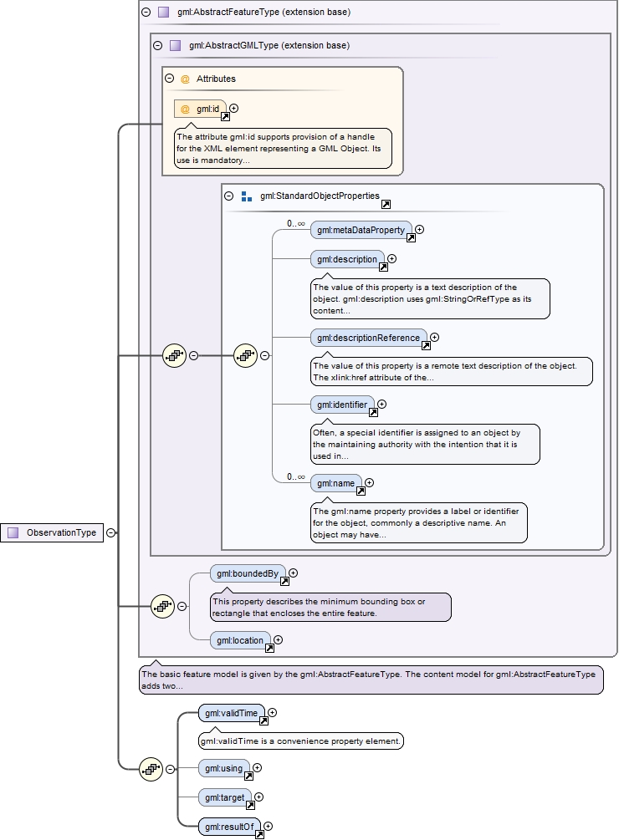619x840 pixels.
Task: Select the ObservationType complex type box
Action: click(52, 532)
